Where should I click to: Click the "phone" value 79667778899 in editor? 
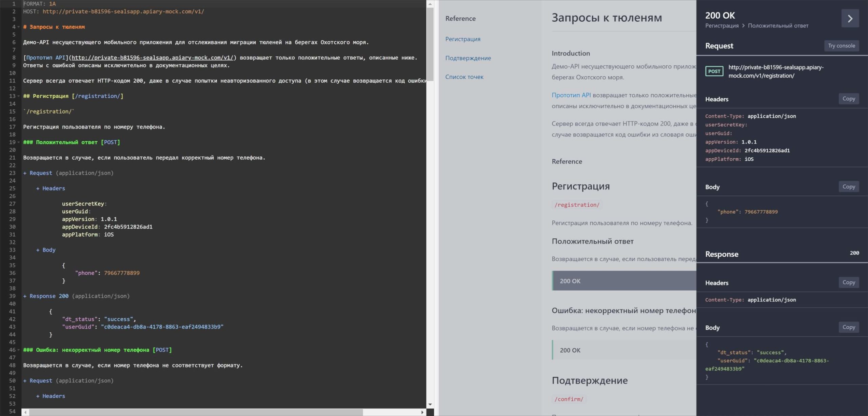(x=122, y=273)
